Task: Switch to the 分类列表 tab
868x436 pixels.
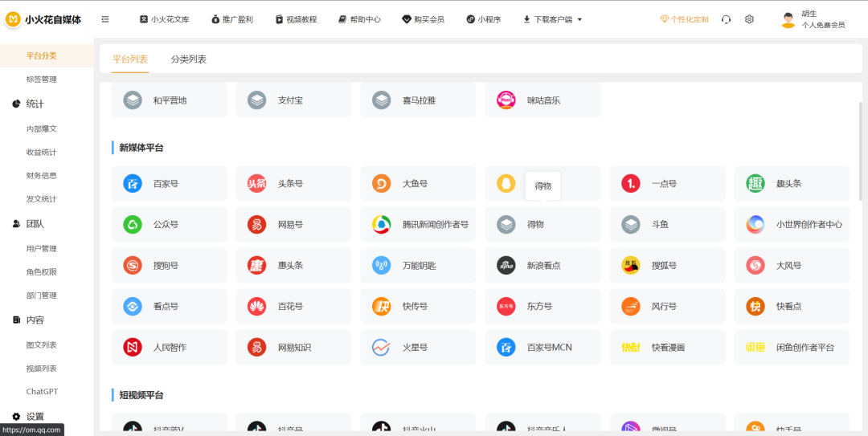Action: (189, 59)
